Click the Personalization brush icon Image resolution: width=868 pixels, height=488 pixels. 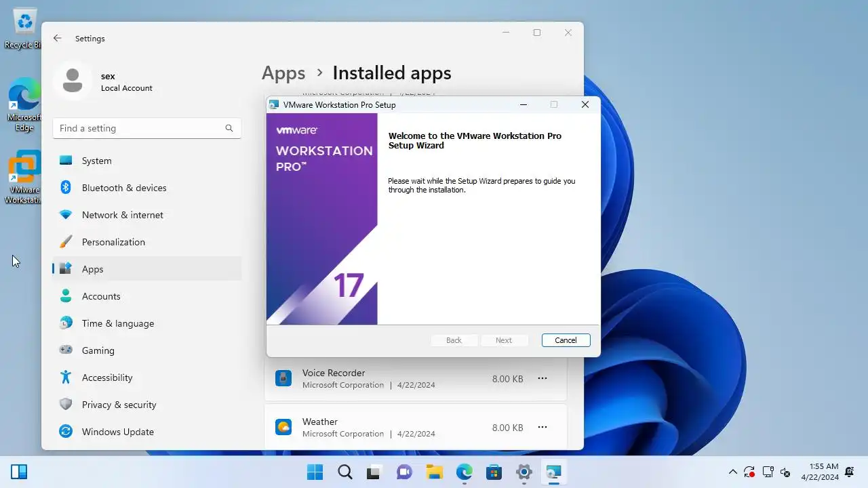[x=66, y=242]
